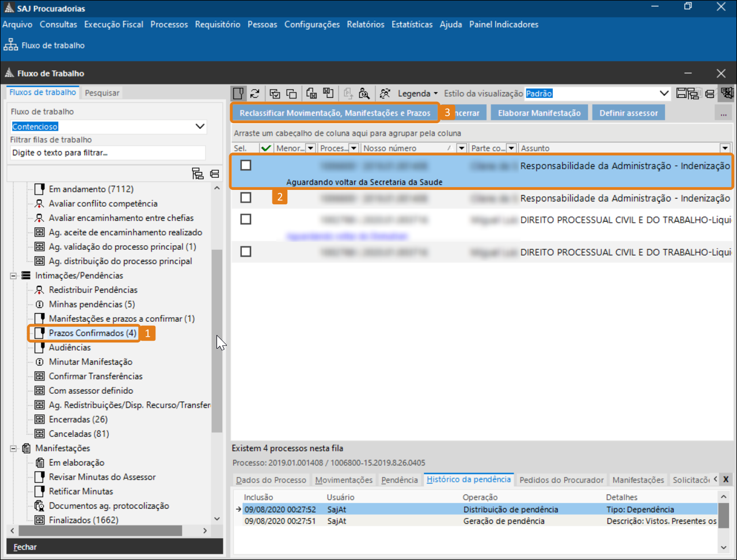The image size is (737, 560).
Task: Select the Prazos Confirmados (4) queue
Action: (x=93, y=333)
